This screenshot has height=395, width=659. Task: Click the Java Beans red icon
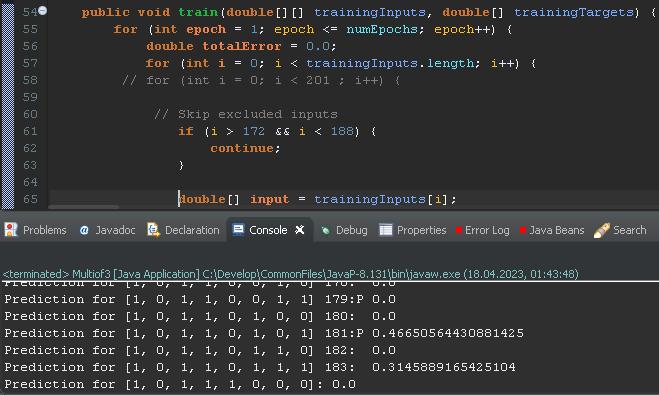click(x=523, y=230)
